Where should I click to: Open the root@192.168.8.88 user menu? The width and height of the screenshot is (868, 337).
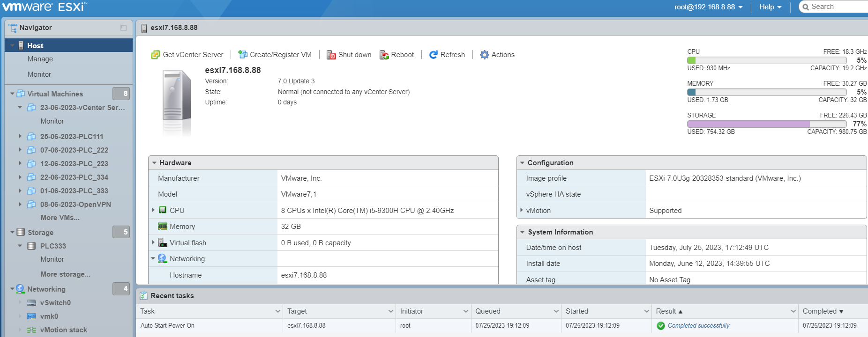[708, 7]
